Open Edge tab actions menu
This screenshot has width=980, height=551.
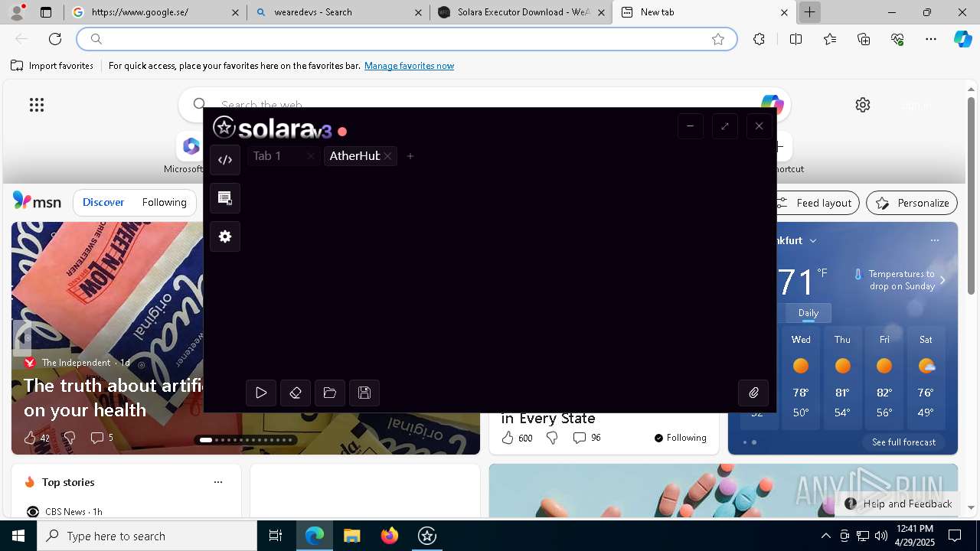[46, 12]
